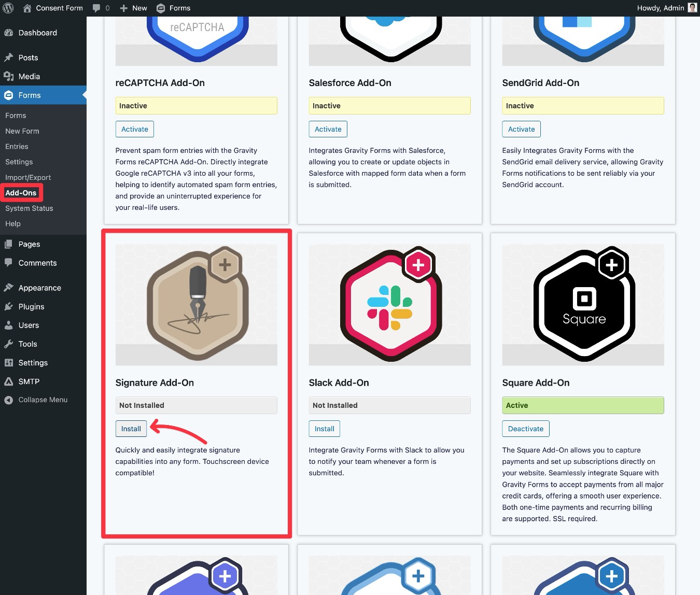This screenshot has width=700, height=595.
Task: Collapse the admin sidebar menu
Action: 36,400
